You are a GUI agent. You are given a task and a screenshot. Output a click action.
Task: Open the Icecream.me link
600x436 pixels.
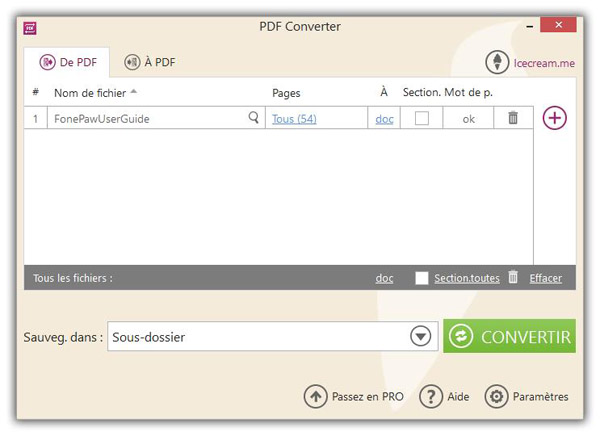544,63
